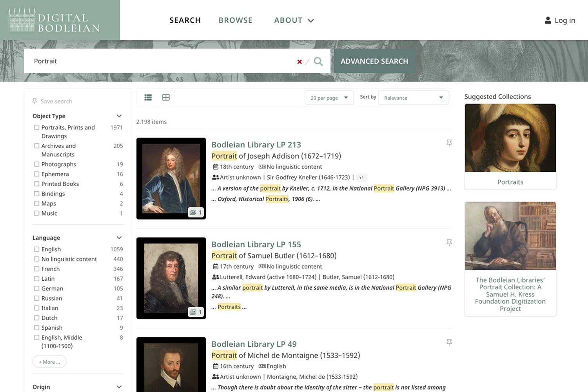The height and width of the screenshot is (392, 588).
Task: Open the bearded man reading collection image
Action: [510, 236]
